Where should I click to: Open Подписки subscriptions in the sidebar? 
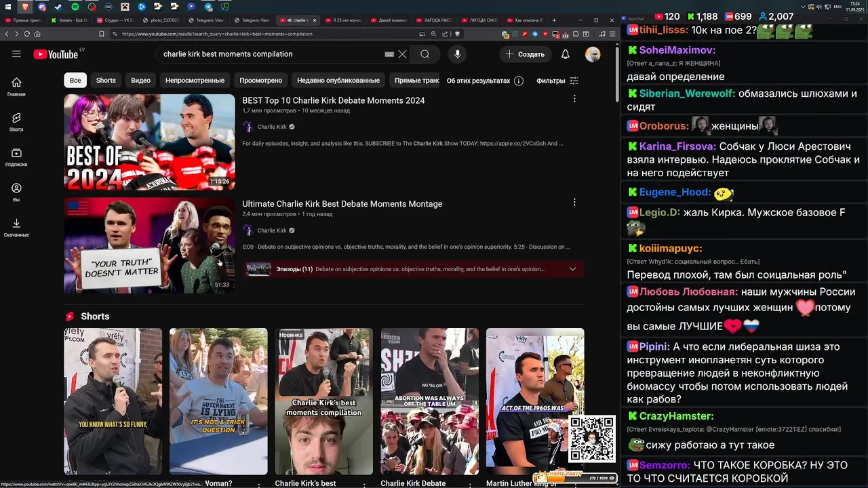coord(16,157)
